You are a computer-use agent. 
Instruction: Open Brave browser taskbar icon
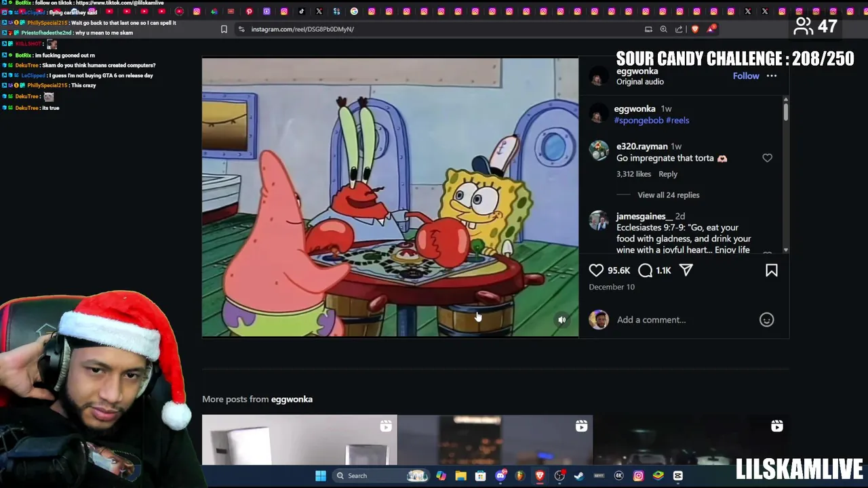540,476
